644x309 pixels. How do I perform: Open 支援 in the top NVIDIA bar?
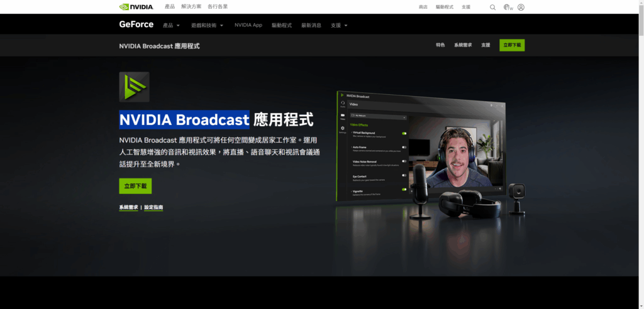pyautogui.click(x=466, y=7)
